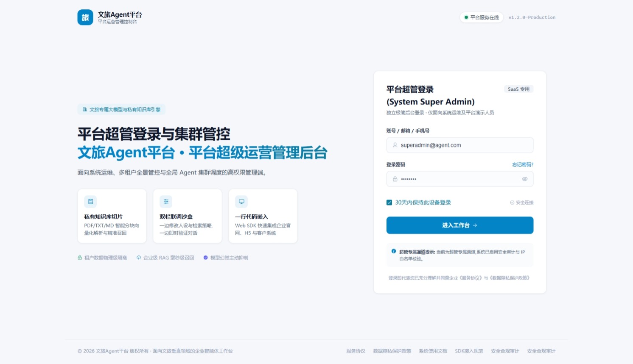Click the 登录密码 input field
The image size is (633, 364).
point(460,179)
